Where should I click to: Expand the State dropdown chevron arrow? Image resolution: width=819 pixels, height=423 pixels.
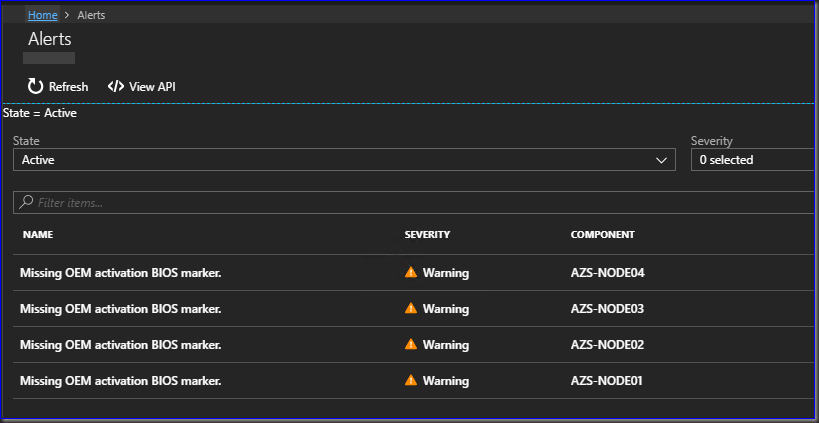(660, 160)
